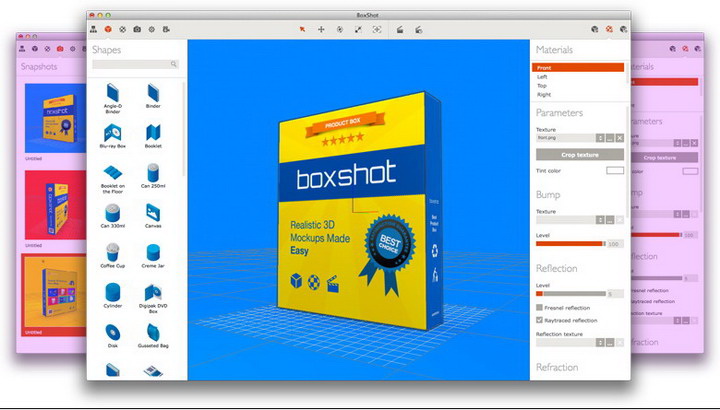The height and width of the screenshot is (410, 720).
Task: Click the Crop texture button
Action: (x=580, y=155)
